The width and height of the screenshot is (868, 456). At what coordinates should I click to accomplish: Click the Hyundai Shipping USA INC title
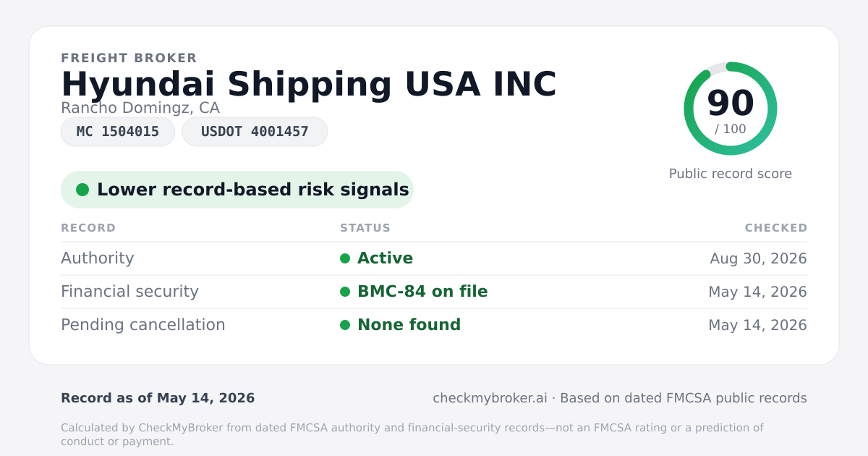(309, 84)
